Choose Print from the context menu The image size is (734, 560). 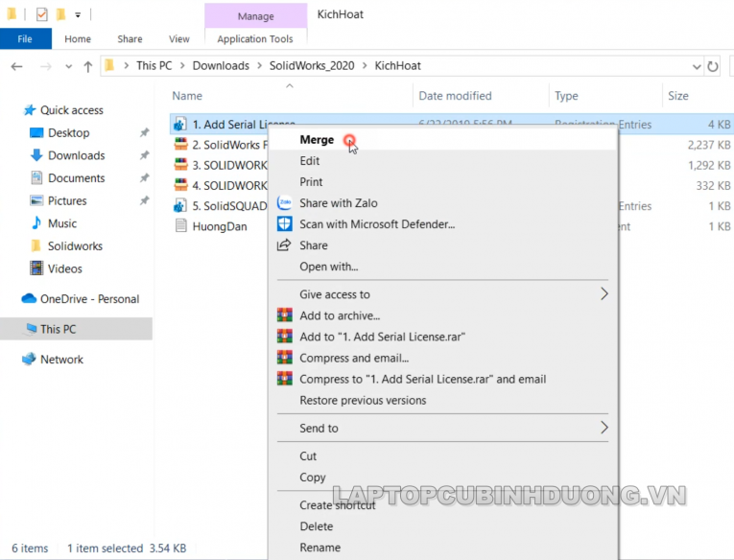click(x=311, y=182)
